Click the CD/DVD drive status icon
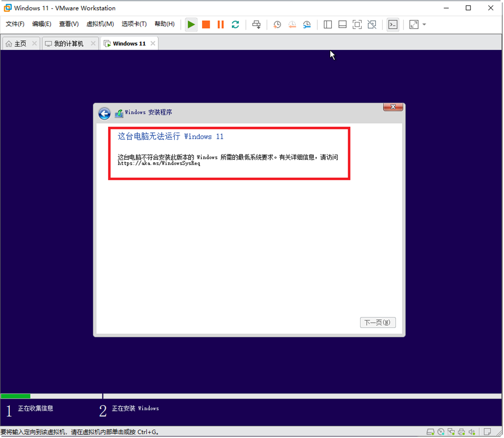Screen dimensions: 504x438 (x=441, y=433)
